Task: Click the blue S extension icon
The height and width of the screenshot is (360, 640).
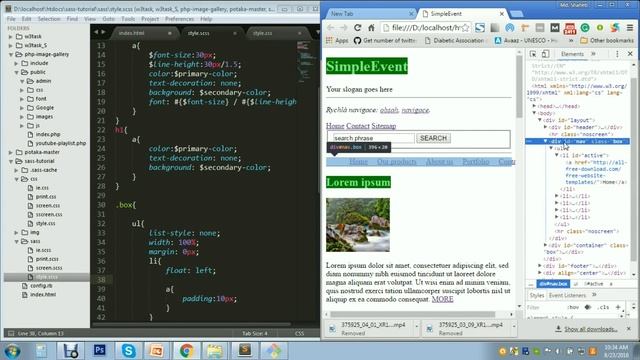Action: [x=480, y=28]
